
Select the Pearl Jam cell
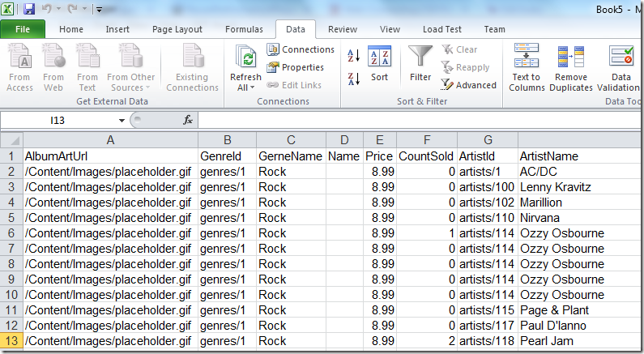tap(579, 341)
